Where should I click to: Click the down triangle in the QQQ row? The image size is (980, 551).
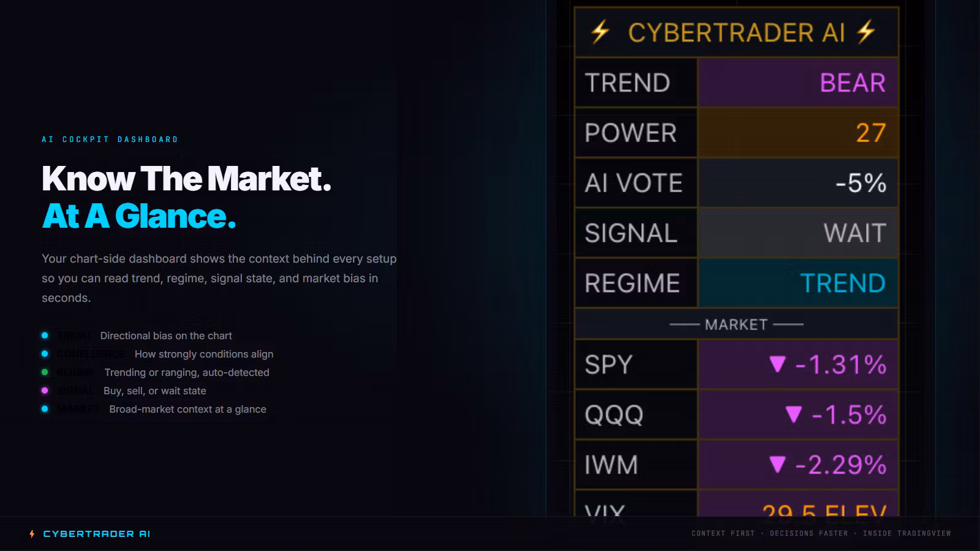point(794,414)
